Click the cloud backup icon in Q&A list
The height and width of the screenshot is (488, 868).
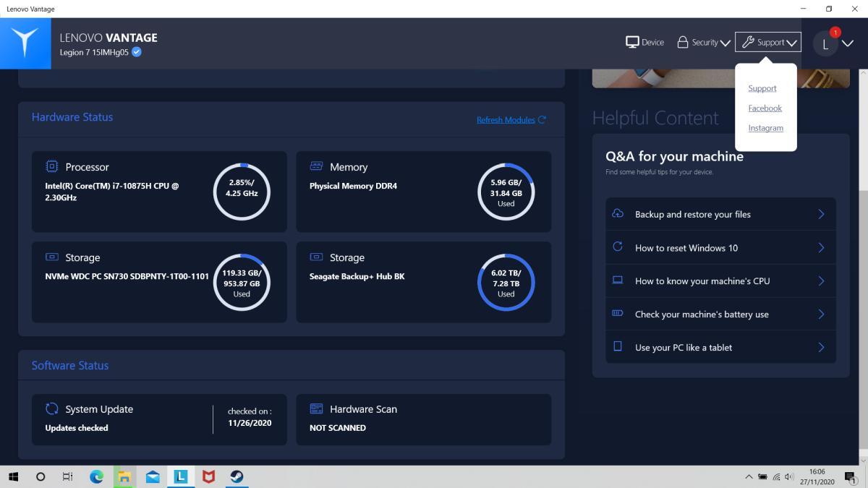click(618, 213)
